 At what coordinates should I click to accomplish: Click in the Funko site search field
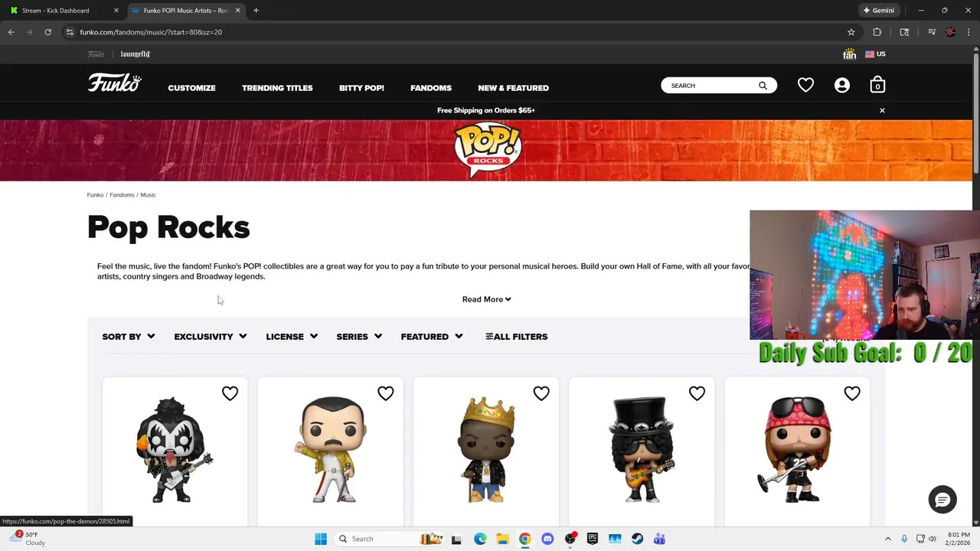[712, 86]
